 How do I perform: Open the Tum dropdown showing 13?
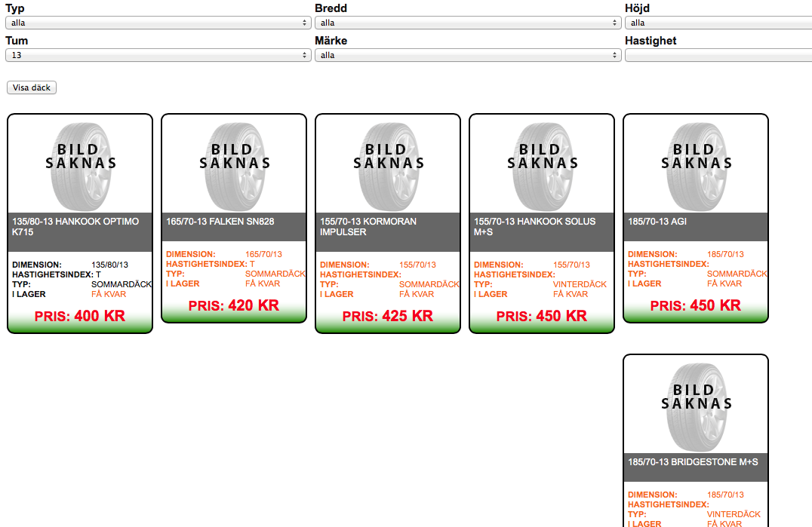click(158, 55)
